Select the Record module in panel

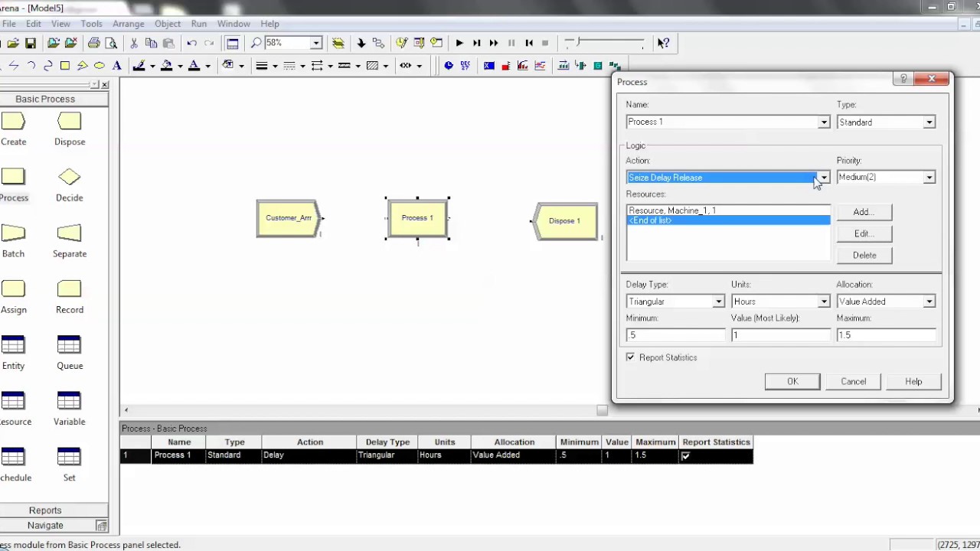pos(69,296)
